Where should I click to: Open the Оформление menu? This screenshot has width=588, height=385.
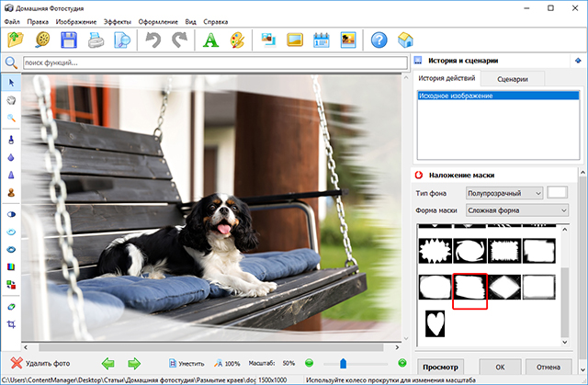[158, 22]
